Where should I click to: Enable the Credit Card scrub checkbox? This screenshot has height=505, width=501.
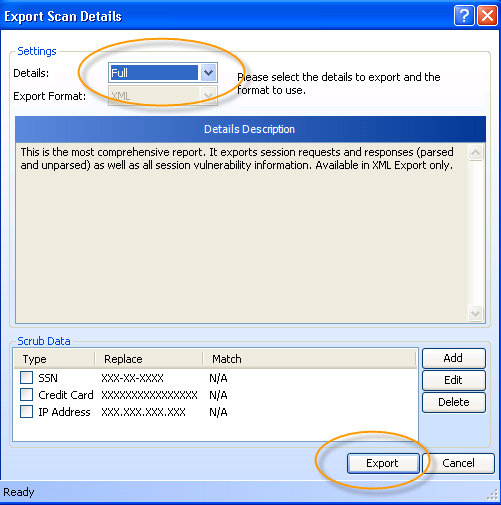[26, 395]
